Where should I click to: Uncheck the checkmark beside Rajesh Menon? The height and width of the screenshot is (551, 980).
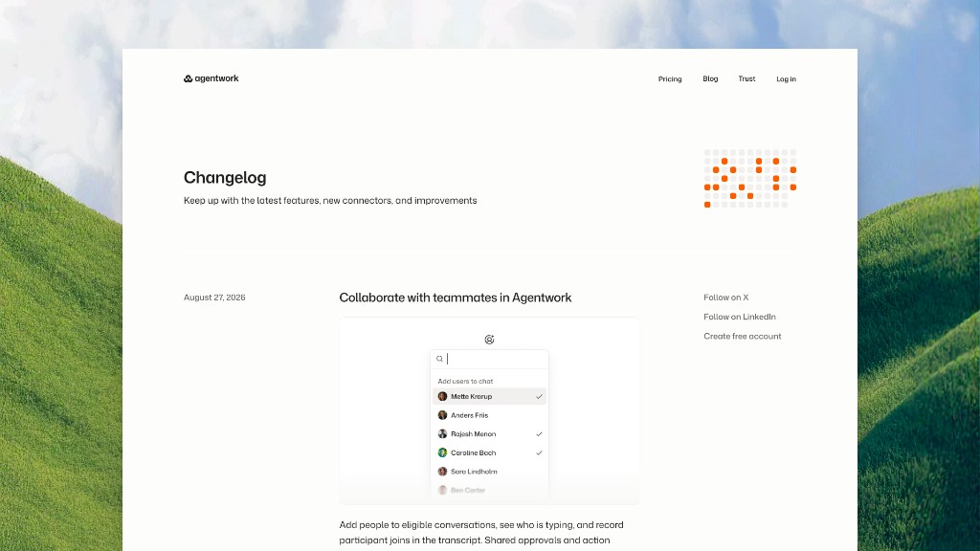coord(539,434)
